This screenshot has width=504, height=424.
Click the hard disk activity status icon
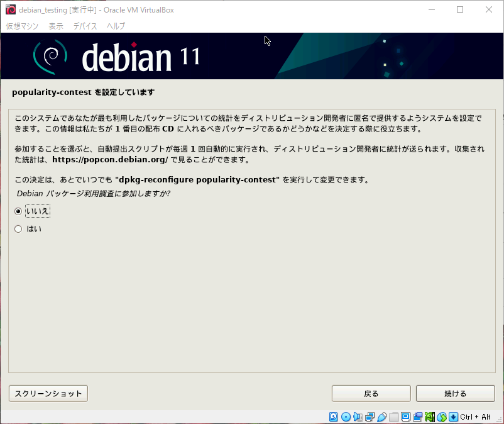(334, 417)
